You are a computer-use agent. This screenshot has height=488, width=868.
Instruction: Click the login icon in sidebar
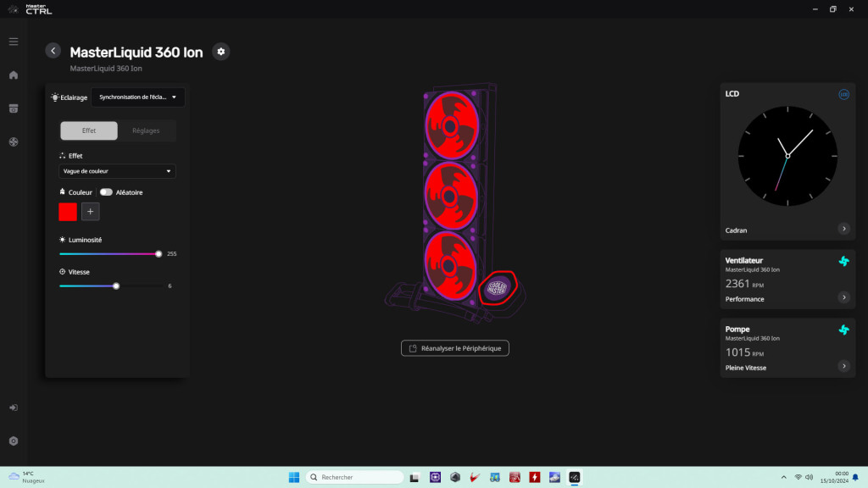(x=14, y=408)
